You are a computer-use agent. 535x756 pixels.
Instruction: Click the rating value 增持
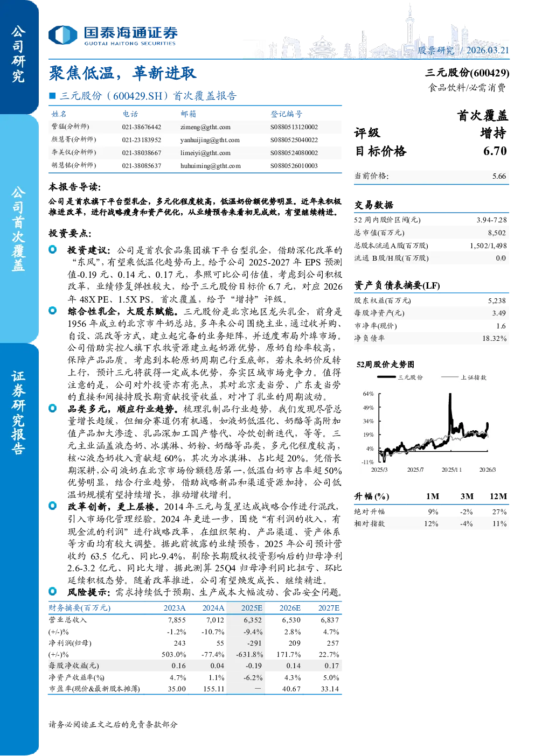click(493, 133)
